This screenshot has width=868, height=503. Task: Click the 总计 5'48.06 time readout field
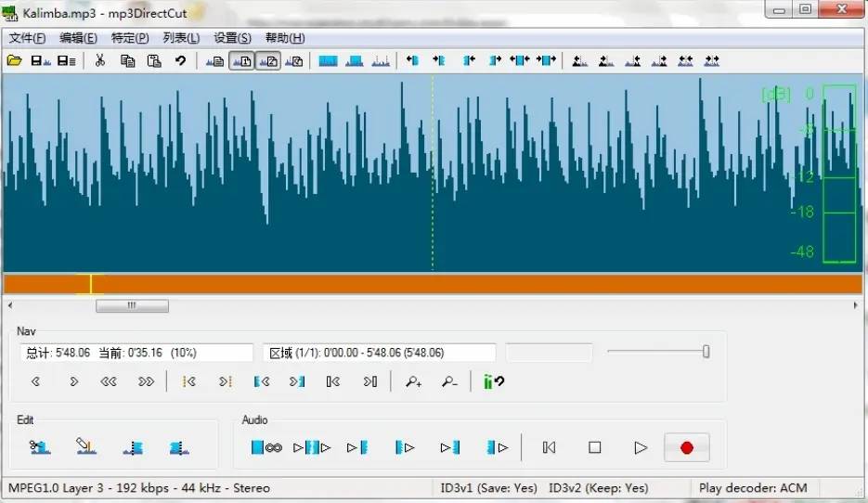click(x=136, y=353)
